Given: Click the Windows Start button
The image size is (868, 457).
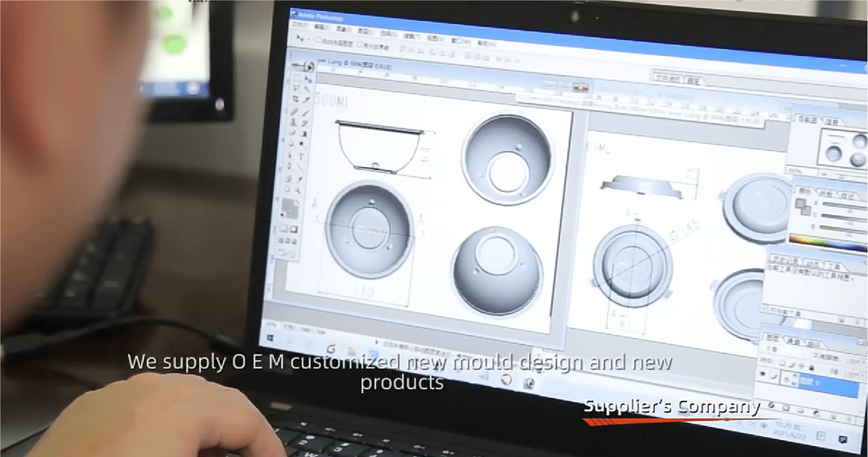Looking at the screenshot, I should pos(271,338).
